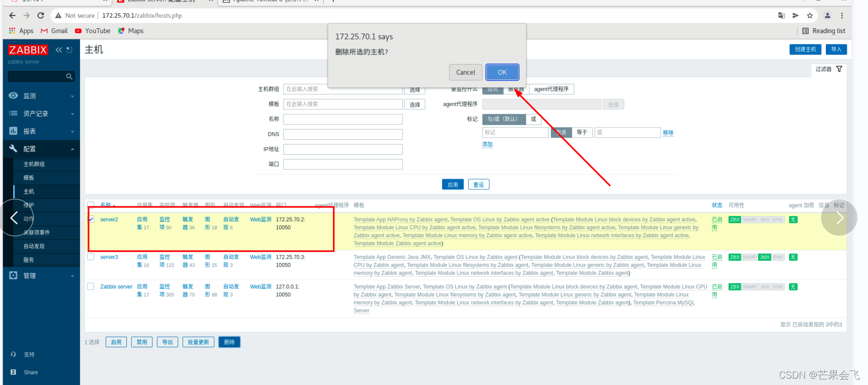Open Share link in sidebar

30,372
